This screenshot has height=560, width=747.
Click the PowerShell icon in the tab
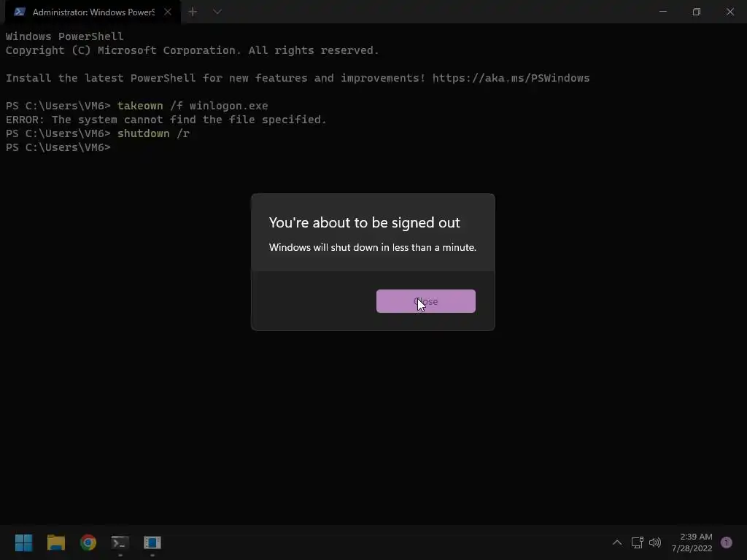(x=20, y=12)
